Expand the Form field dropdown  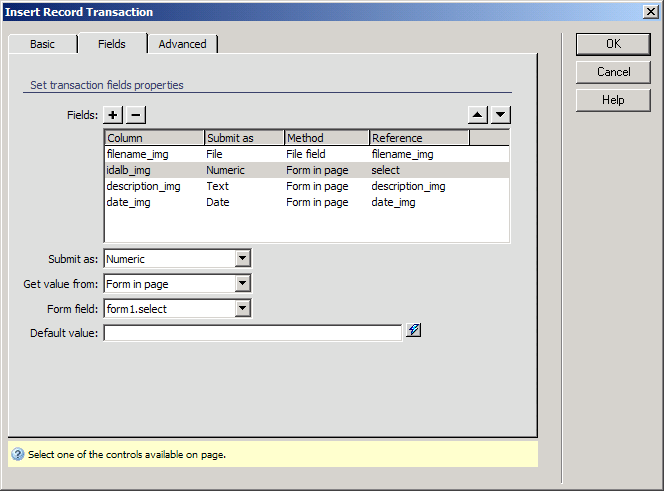coord(242,309)
